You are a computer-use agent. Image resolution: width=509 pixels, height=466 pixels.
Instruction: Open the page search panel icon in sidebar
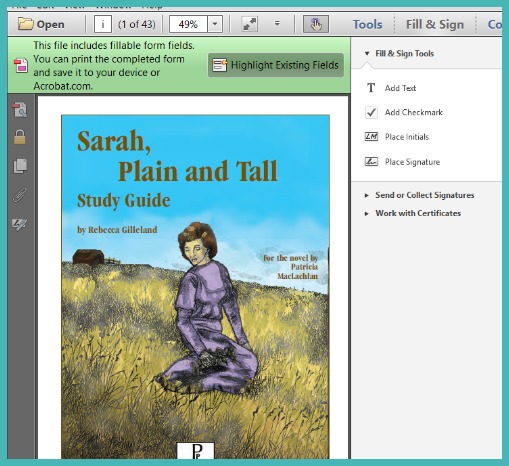20,110
